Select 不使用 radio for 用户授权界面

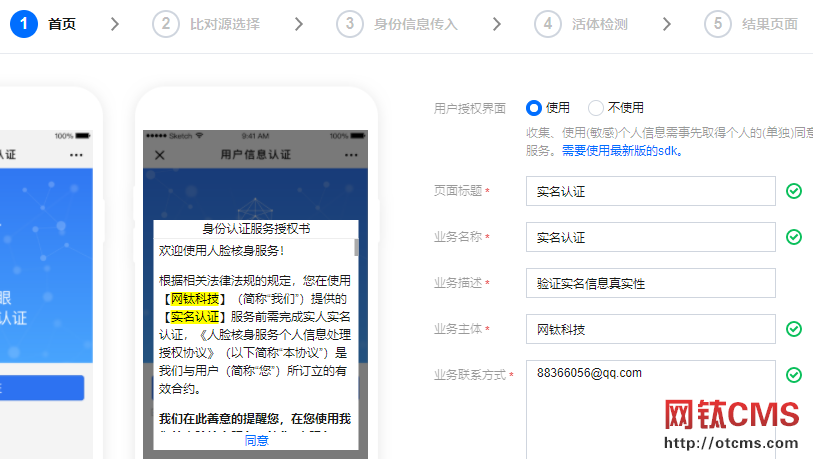(x=595, y=108)
